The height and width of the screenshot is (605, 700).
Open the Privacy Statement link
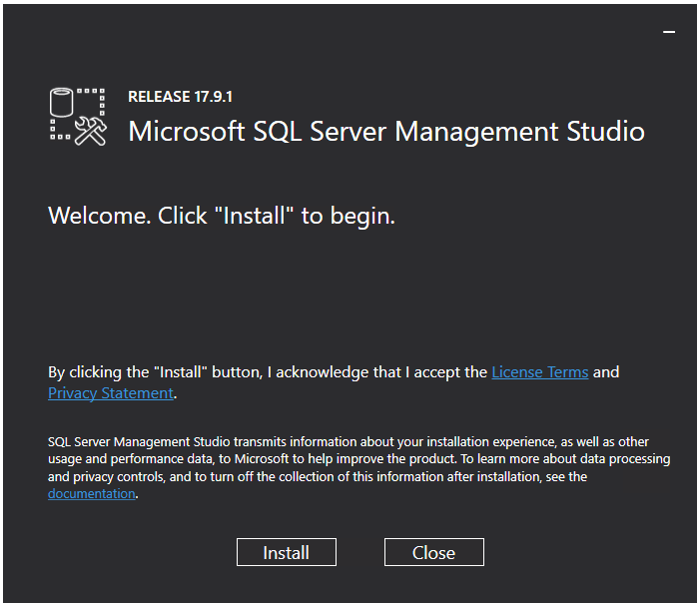tap(110, 393)
